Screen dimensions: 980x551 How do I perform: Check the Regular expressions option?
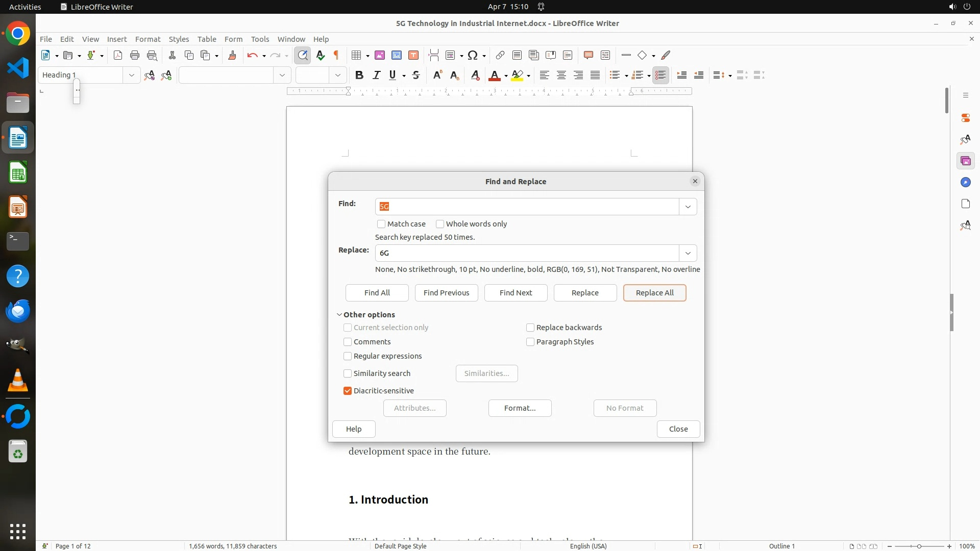pos(348,356)
